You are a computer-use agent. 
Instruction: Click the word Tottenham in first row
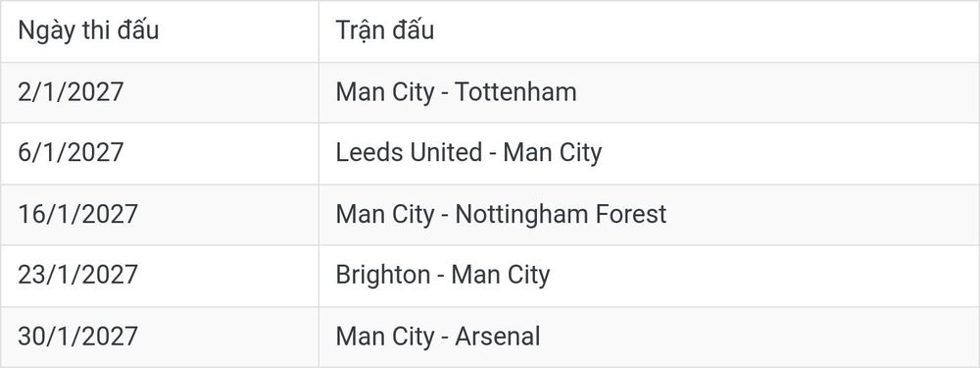[515, 92]
